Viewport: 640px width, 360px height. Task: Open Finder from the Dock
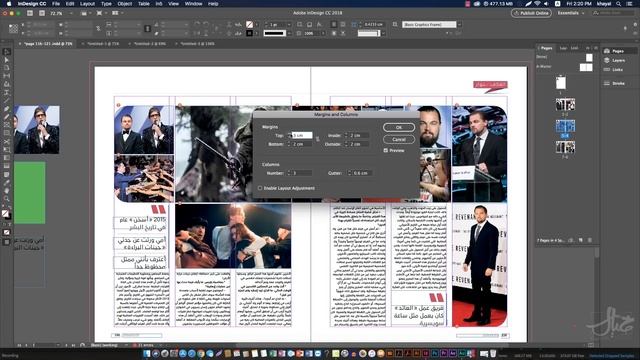(147, 353)
